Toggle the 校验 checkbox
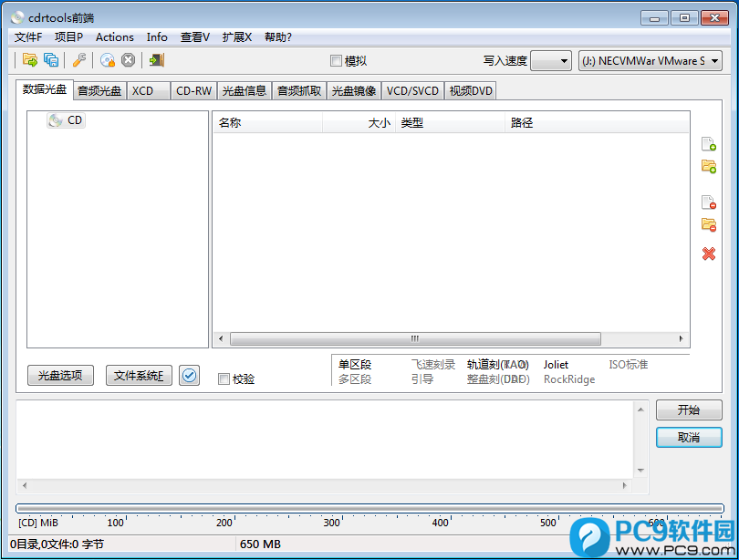739x560 pixels. pyautogui.click(x=224, y=379)
